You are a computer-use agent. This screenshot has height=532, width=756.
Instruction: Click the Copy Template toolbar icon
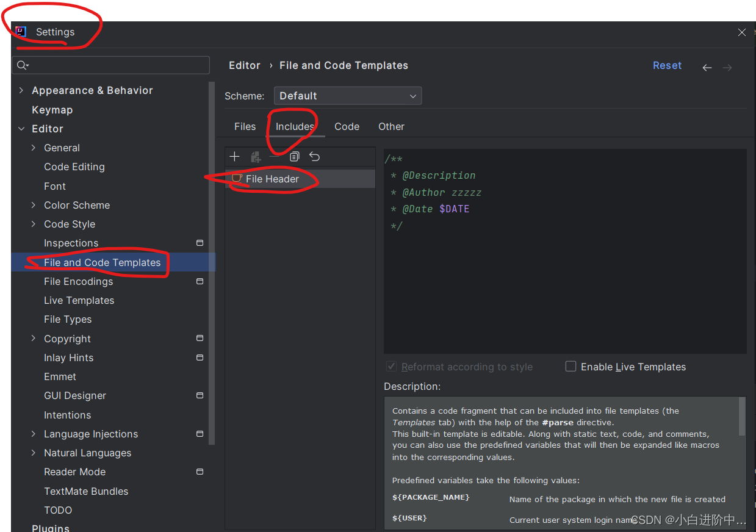click(x=295, y=156)
